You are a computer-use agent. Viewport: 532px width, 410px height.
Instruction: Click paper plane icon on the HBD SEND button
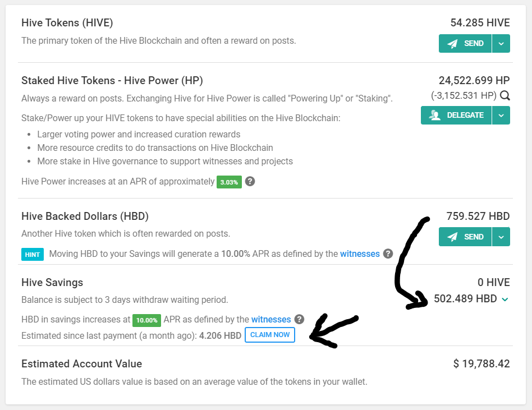(452, 237)
